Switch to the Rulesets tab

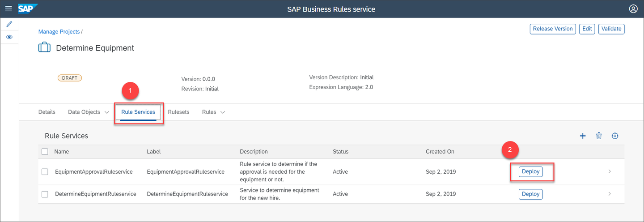click(178, 112)
